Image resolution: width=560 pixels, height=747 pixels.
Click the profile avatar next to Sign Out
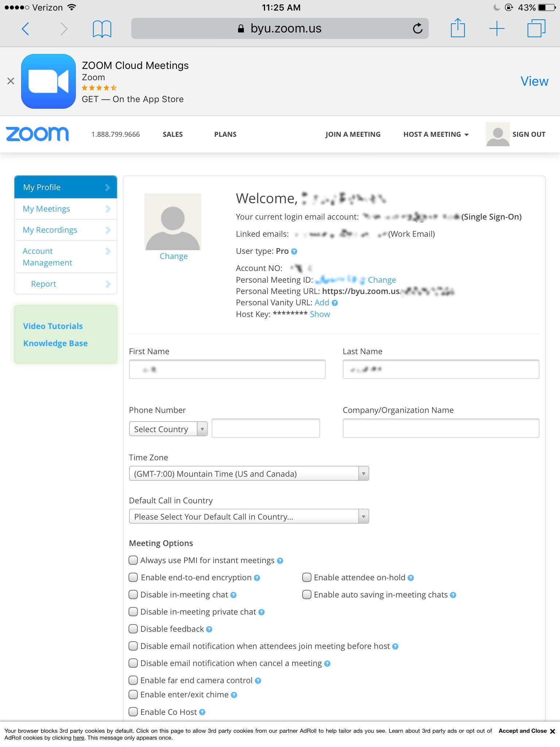point(497,134)
